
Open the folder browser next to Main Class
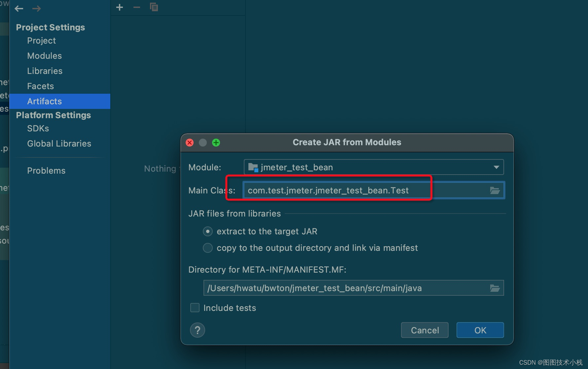495,190
